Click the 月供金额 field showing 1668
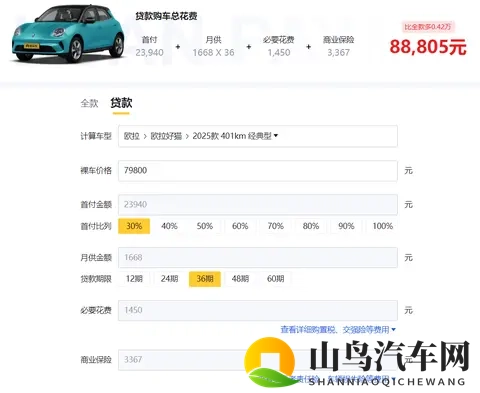Viewport: 480px width, 393px height. 258,257
